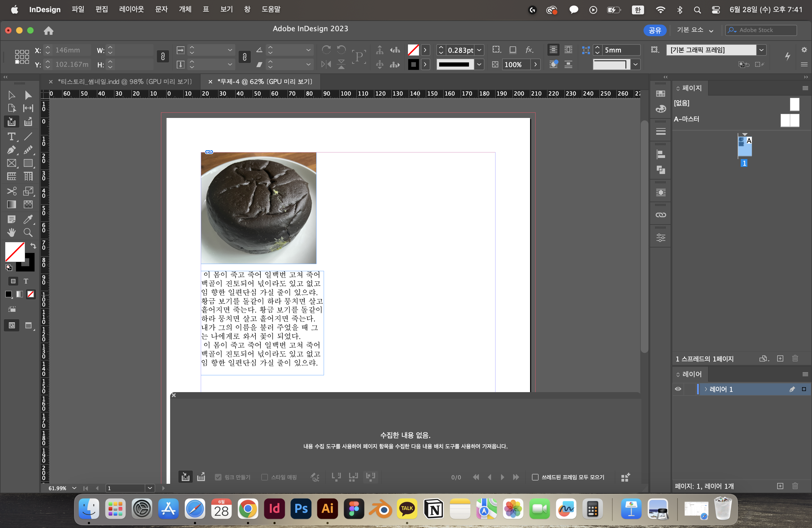Screen dimensions: 812x528
Task: Toggle constrain scale proportions link
Action: (x=244, y=57)
